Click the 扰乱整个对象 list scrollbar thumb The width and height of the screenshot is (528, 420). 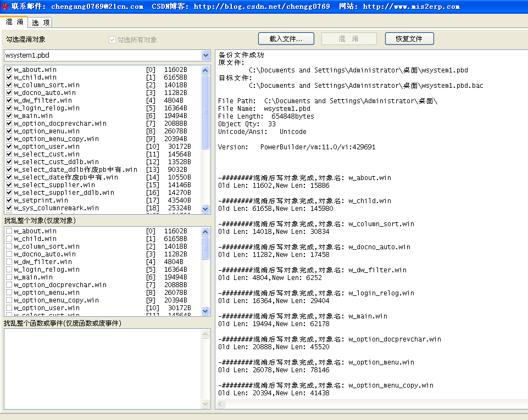205,248
